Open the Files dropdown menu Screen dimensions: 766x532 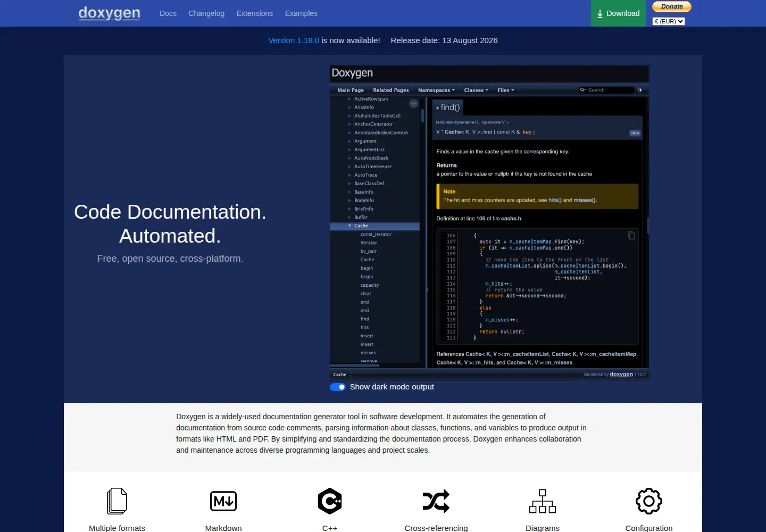point(506,90)
